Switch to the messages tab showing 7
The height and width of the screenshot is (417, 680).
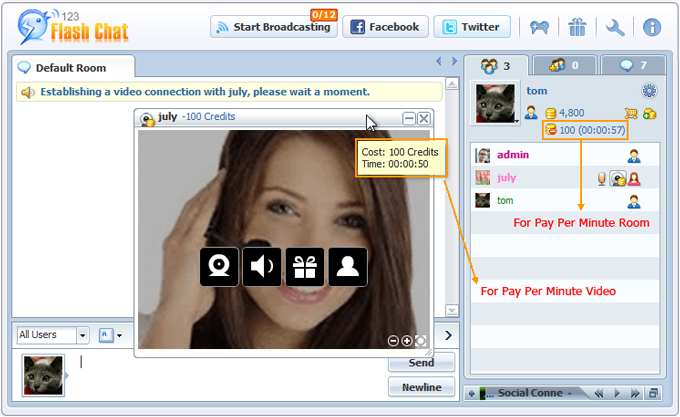(x=635, y=66)
